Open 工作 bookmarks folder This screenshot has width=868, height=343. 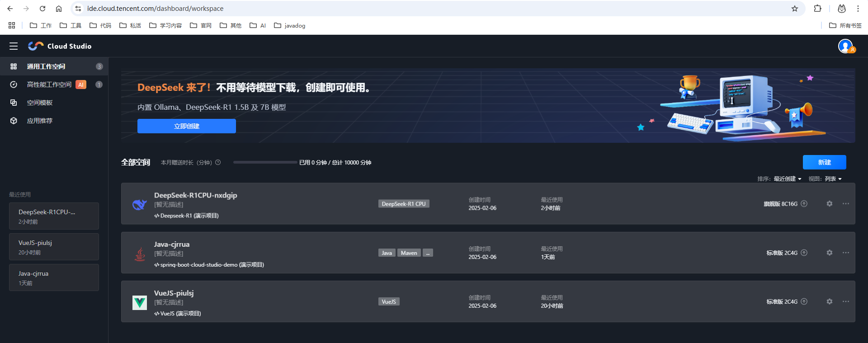click(x=41, y=25)
